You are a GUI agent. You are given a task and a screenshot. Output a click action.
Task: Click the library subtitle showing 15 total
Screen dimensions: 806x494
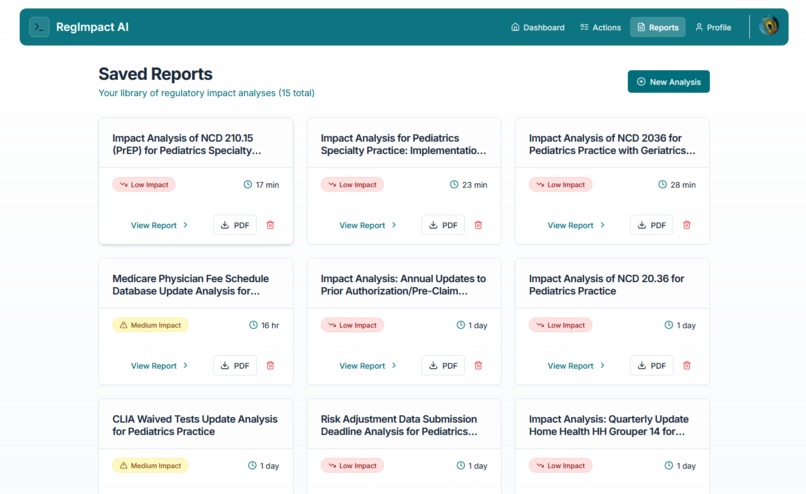pos(207,93)
